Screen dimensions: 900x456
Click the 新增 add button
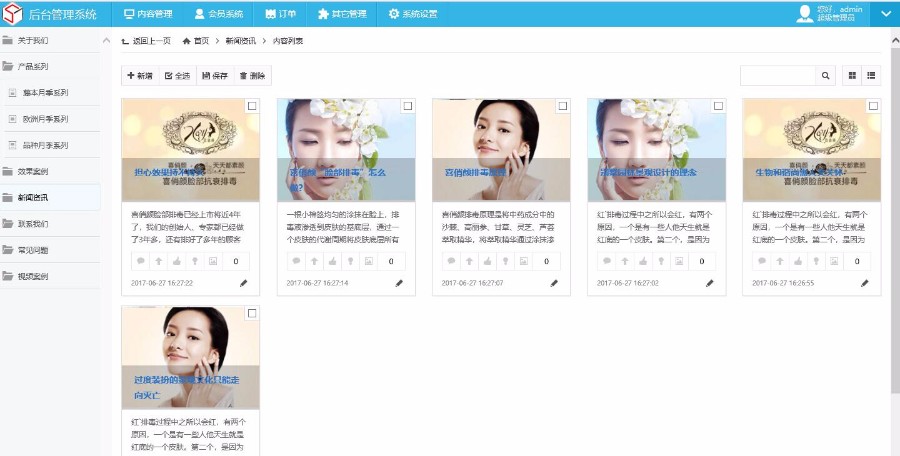click(x=139, y=76)
